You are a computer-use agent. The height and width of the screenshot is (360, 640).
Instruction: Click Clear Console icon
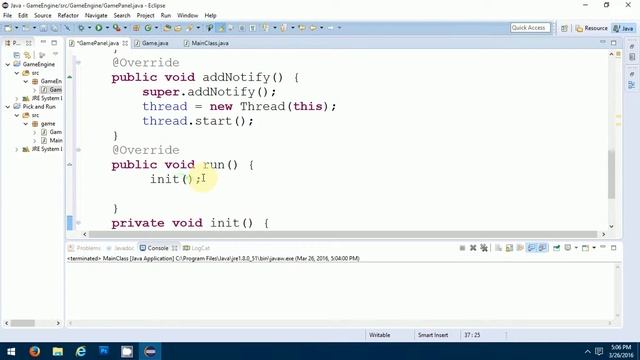click(x=498, y=248)
